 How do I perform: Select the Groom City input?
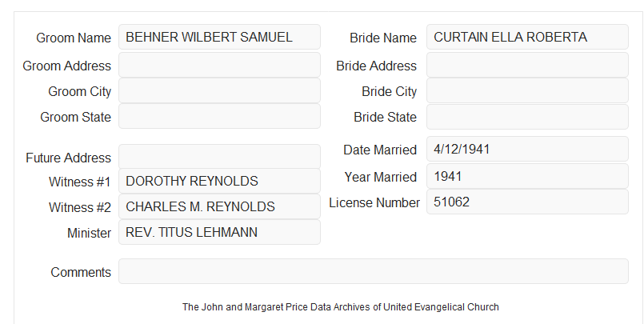[x=219, y=90]
